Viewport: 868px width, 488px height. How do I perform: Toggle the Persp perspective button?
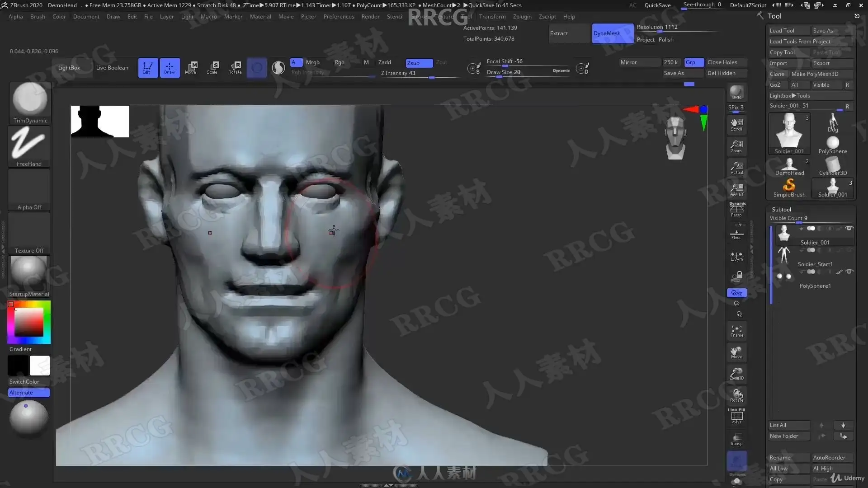[x=736, y=210]
